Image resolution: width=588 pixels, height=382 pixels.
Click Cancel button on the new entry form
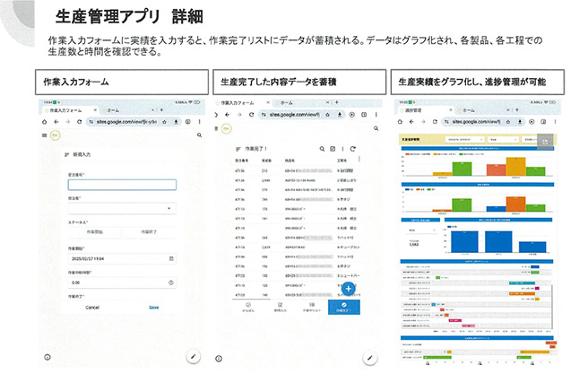pyautogui.click(x=92, y=307)
